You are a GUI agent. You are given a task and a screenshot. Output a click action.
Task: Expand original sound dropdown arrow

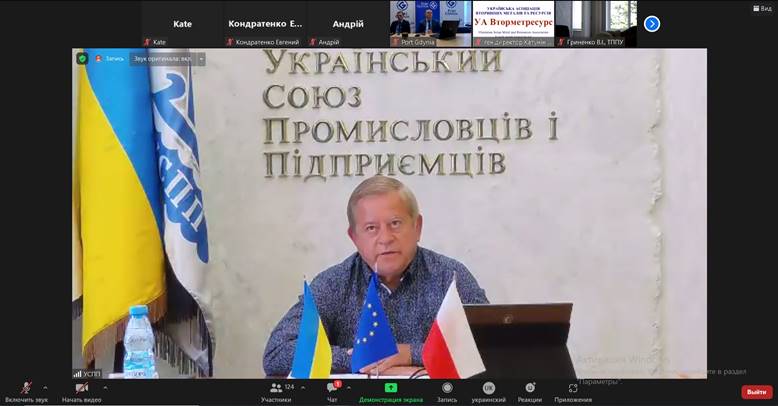click(x=201, y=59)
